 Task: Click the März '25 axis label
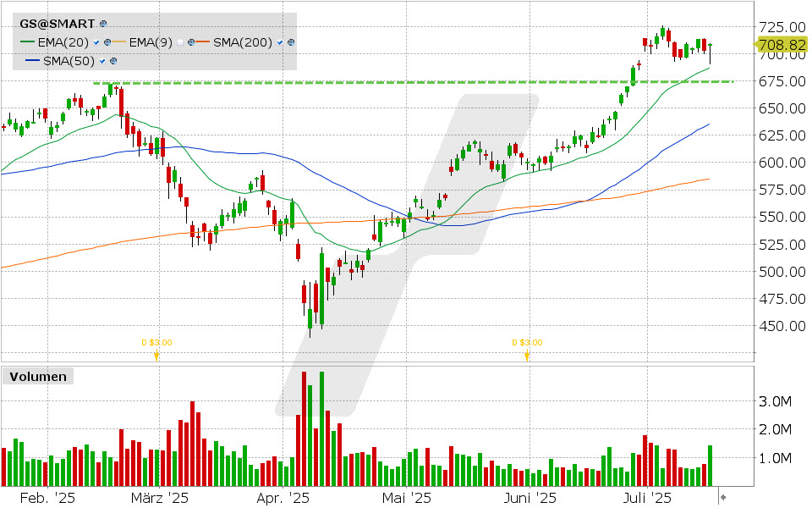pyautogui.click(x=160, y=499)
